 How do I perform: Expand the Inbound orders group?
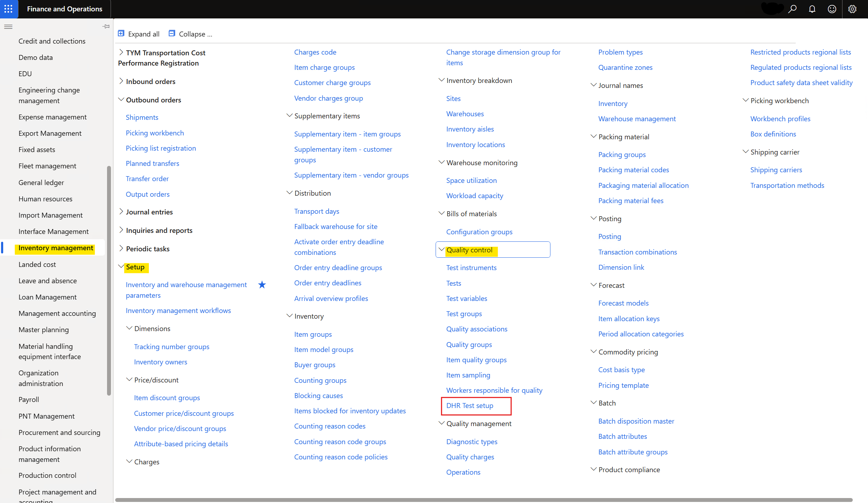121,81
